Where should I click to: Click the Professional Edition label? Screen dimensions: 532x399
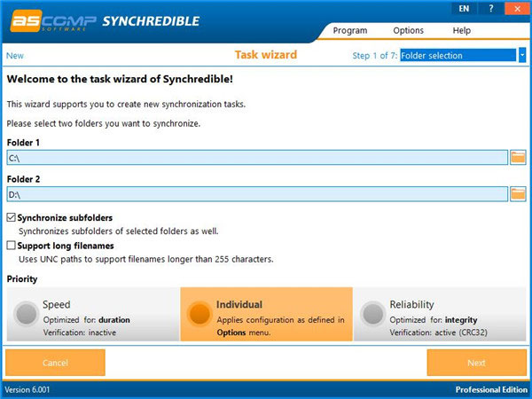pyautogui.click(x=491, y=389)
